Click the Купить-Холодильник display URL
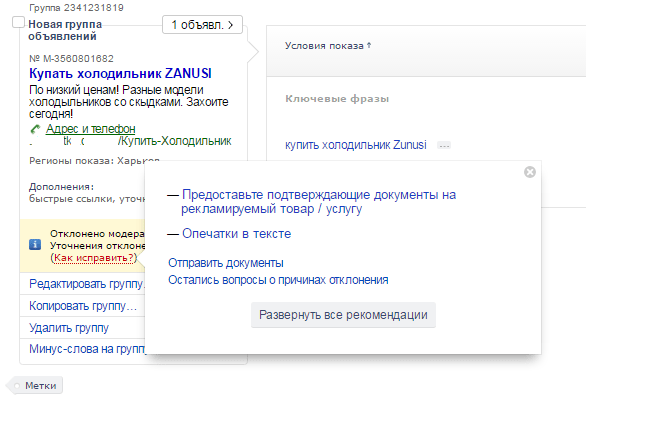Image resolution: width=652 pixels, height=422 pixels. [175, 141]
